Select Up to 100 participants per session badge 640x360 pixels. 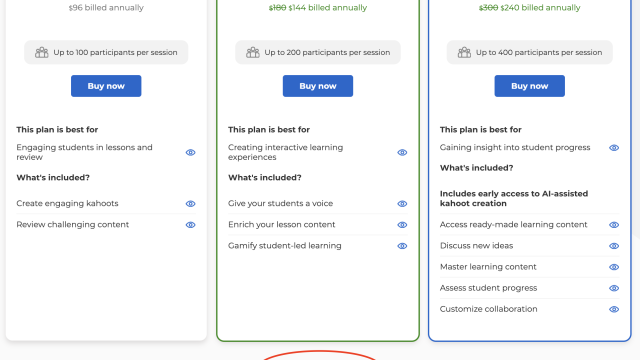[106, 52]
